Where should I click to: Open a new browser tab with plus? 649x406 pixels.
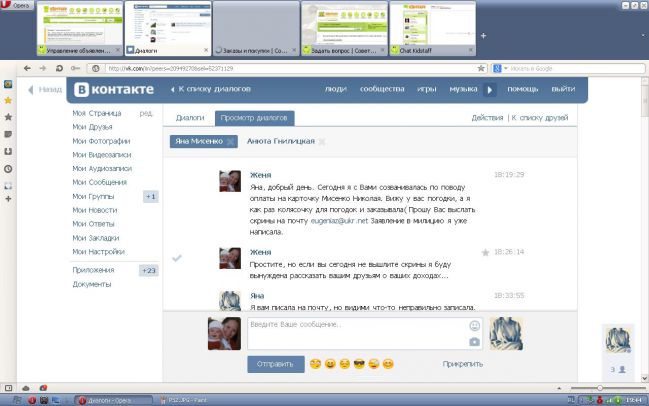(483, 35)
